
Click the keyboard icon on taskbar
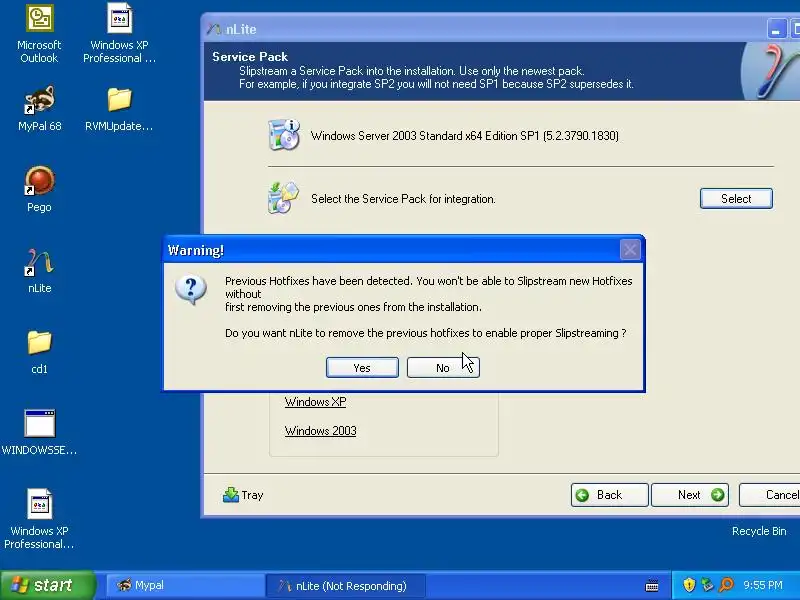[x=652, y=586]
